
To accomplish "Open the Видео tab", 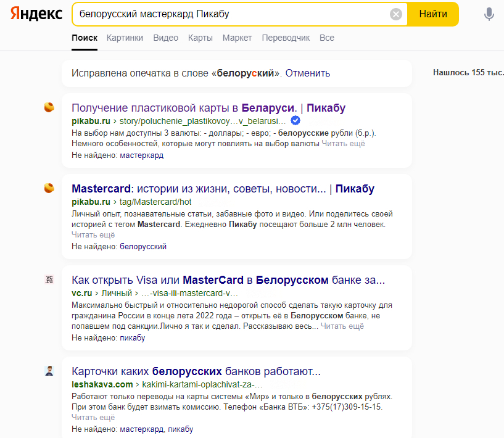I will [165, 38].
